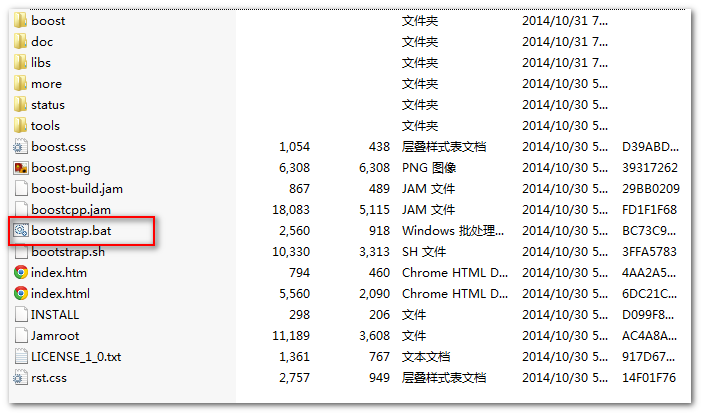The height and width of the screenshot is (413, 701).
Task: Click the packed size value 3,313
Action: tap(375, 252)
